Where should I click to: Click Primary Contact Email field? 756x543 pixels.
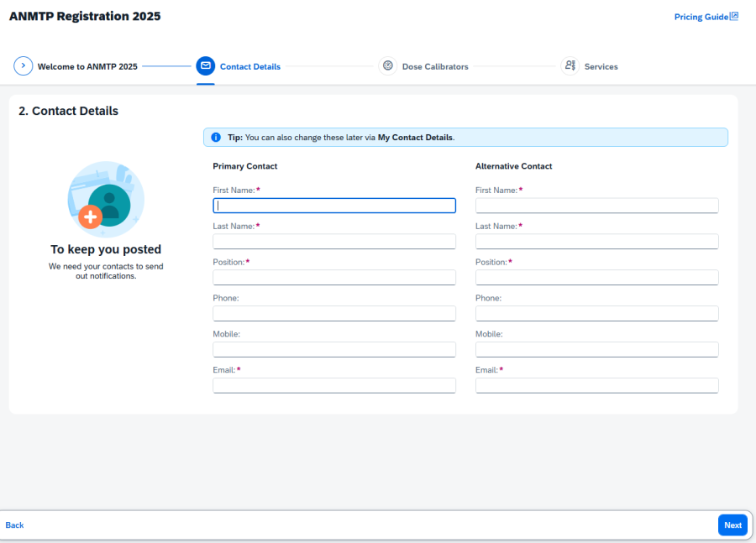point(334,385)
